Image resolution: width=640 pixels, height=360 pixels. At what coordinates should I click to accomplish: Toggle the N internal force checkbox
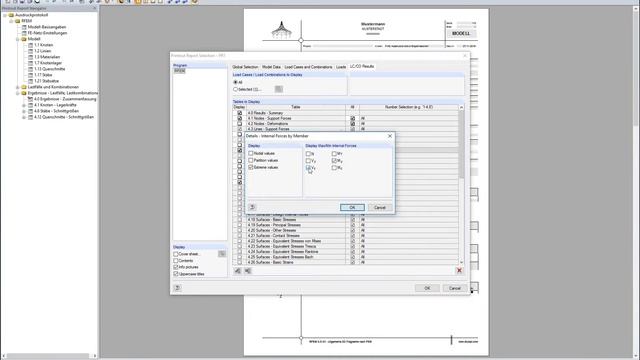coord(308,154)
